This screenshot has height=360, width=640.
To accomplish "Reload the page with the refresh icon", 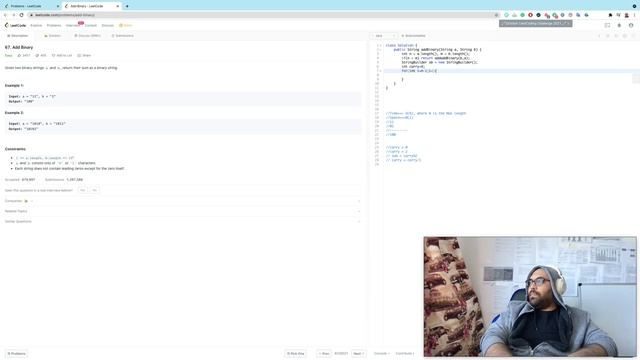I will click(21, 15).
